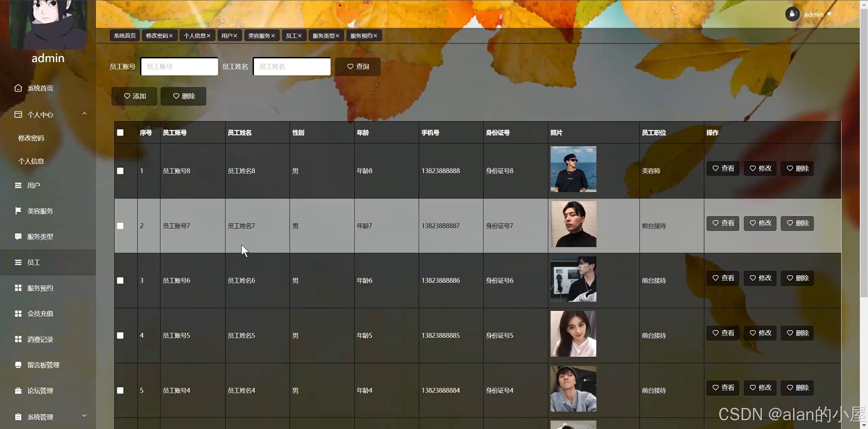Click the chat icon for 服务类型
Image resolution: width=868 pixels, height=429 pixels.
tap(18, 237)
